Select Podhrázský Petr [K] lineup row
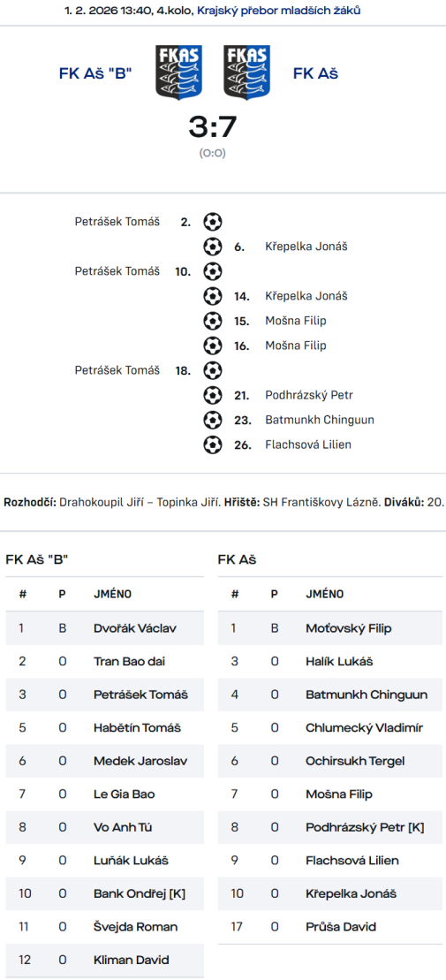This screenshot has width=446, height=980. [329, 827]
